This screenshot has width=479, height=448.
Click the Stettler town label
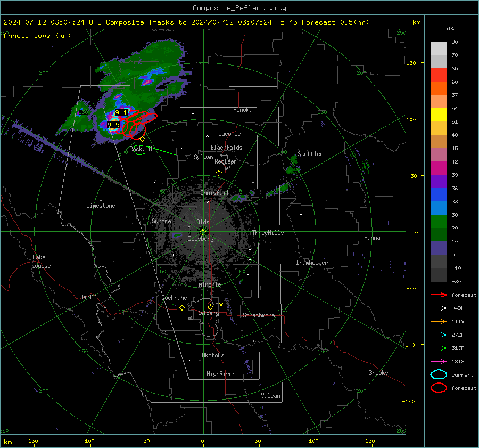[x=310, y=154]
